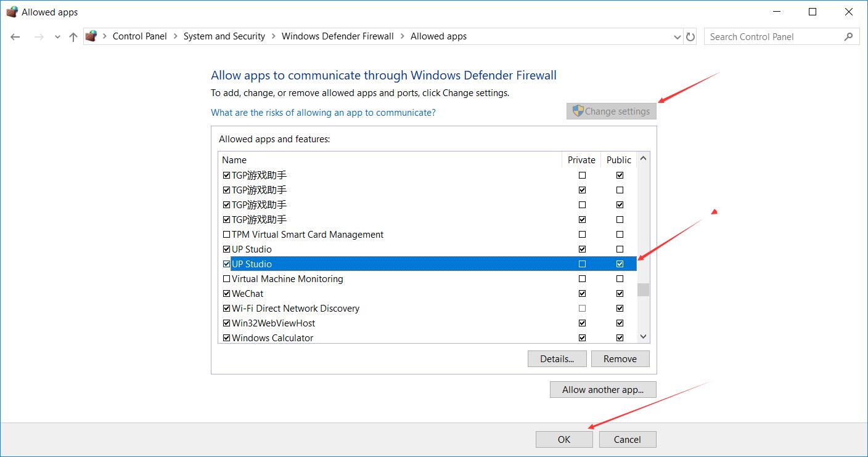The image size is (868, 457).
Task: Toggle Public checkbox for WeChat
Action: coord(620,294)
